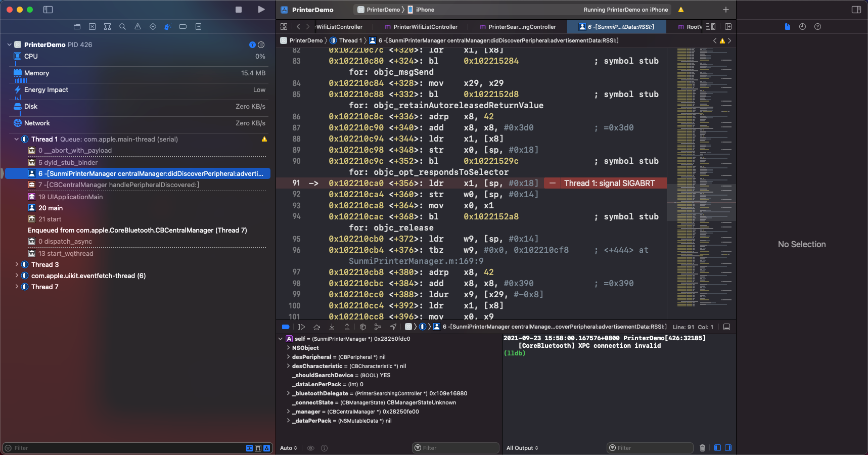This screenshot has height=455, width=868.
Task: Open the process view options icon
Action: (x=261, y=44)
